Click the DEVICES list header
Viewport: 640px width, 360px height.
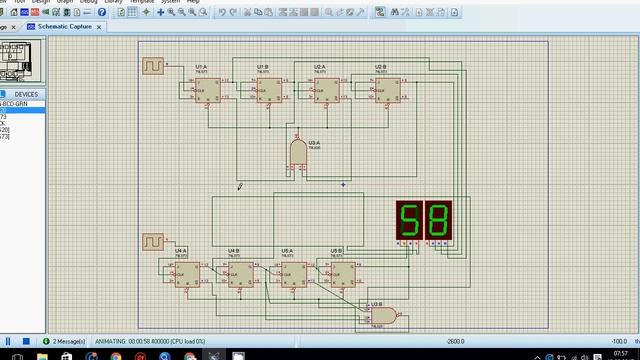[26, 94]
